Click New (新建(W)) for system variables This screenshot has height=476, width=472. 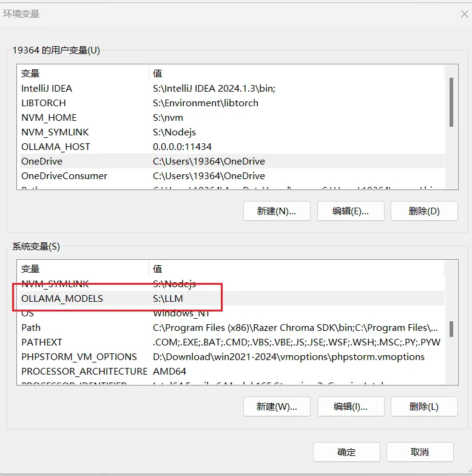point(277,406)
